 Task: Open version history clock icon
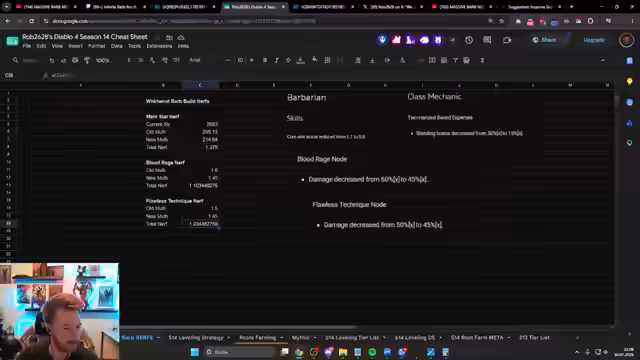click(469, 40)
